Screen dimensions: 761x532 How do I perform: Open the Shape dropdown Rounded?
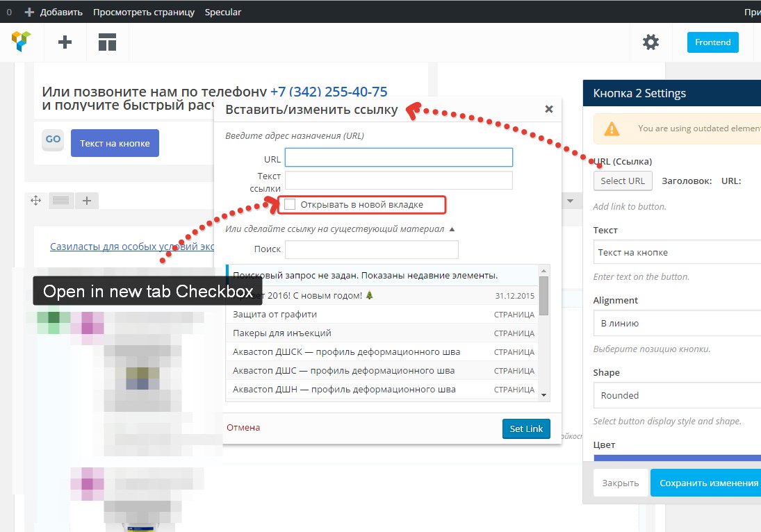pos(677,395)
